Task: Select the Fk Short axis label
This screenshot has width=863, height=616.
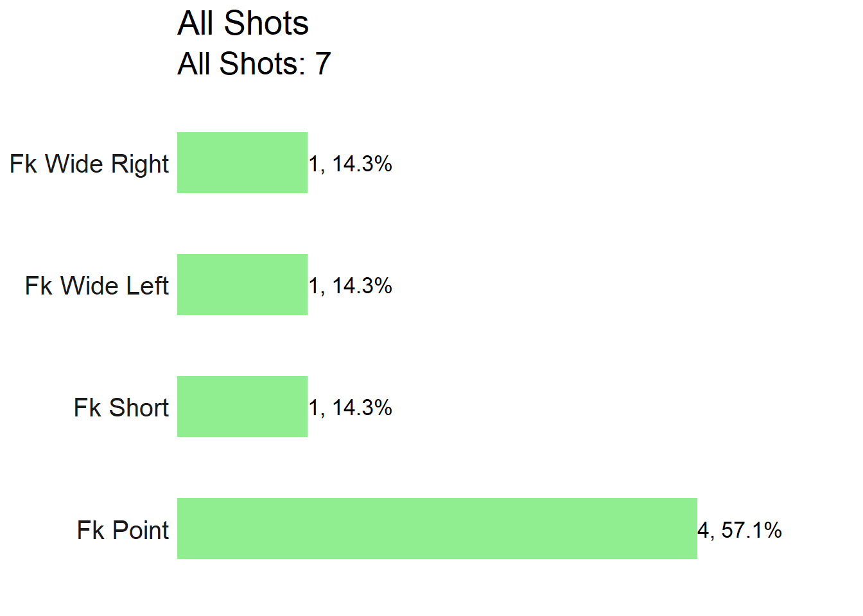Action: tap(121, 407)
